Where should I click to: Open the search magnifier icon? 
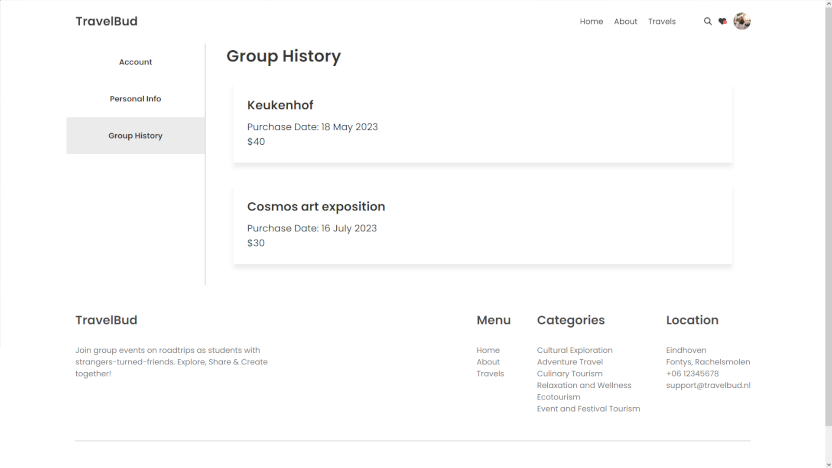(707, 21)
